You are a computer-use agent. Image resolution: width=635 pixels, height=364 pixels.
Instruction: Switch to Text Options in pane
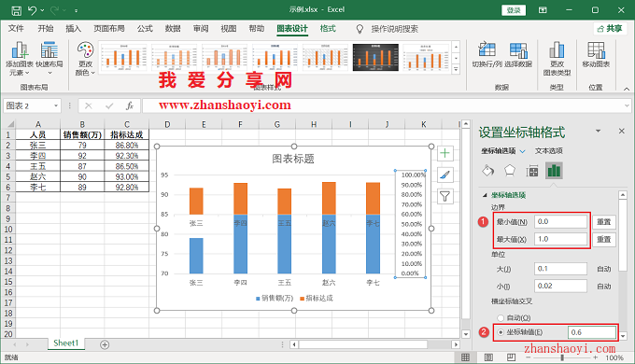(x=549, y=150)
